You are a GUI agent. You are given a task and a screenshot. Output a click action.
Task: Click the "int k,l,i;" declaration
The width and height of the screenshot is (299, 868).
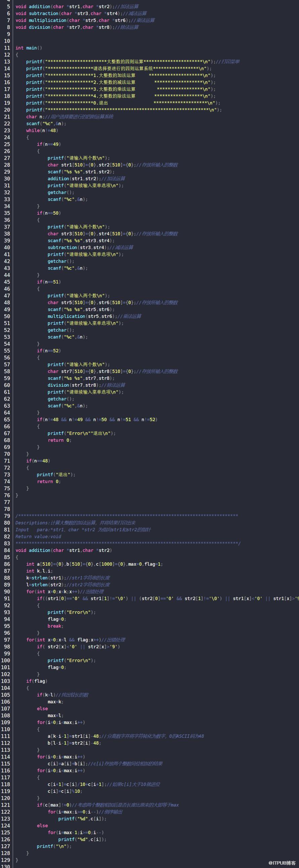coord(39,571)
